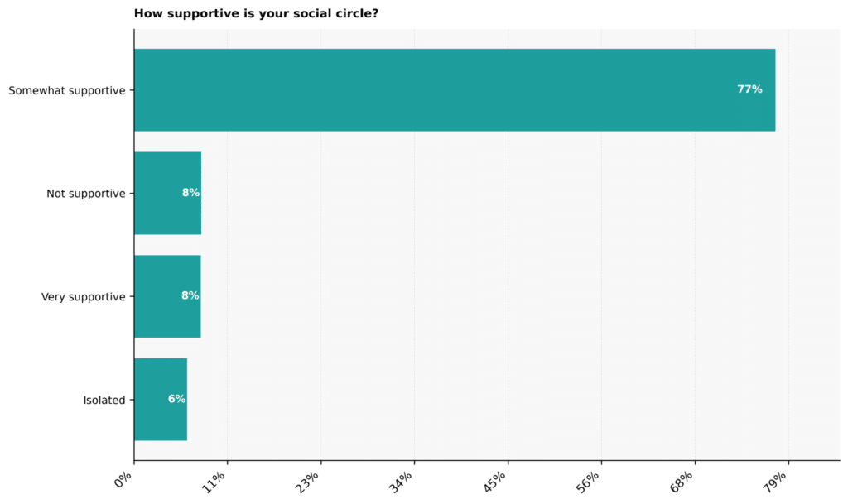Viewport: 848px width, 504px height.
Task: Click the chart title text
Action: 257,13
